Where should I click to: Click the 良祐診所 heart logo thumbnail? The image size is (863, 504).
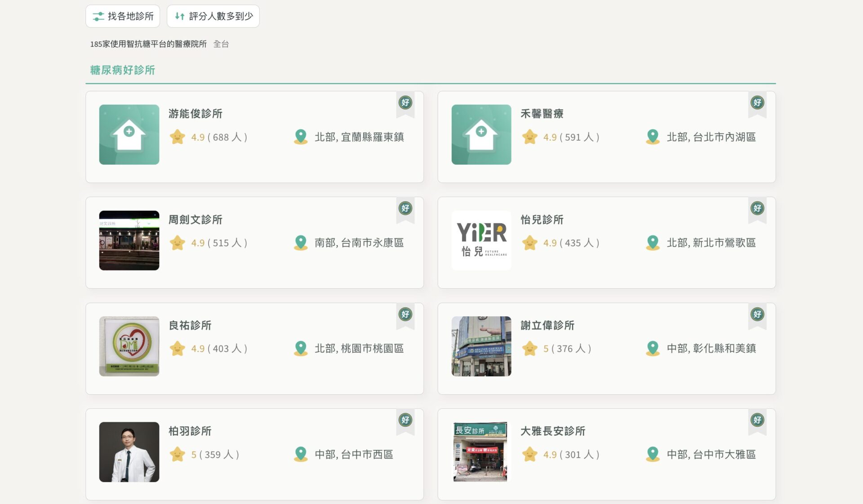129,346
